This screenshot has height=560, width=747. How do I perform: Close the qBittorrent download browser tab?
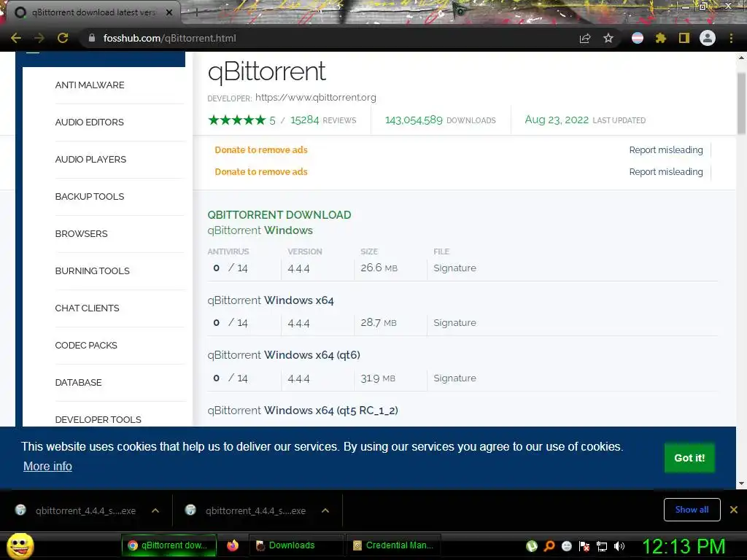click(x=169, y=12)
